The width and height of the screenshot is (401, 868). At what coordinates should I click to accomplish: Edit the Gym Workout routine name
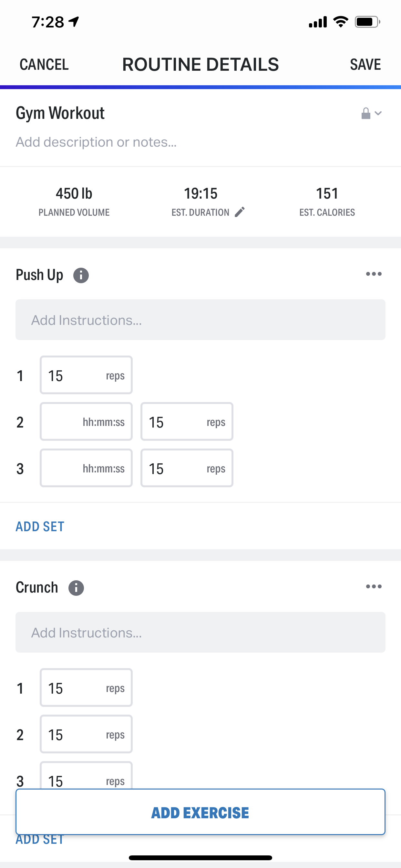click(60, 113)
